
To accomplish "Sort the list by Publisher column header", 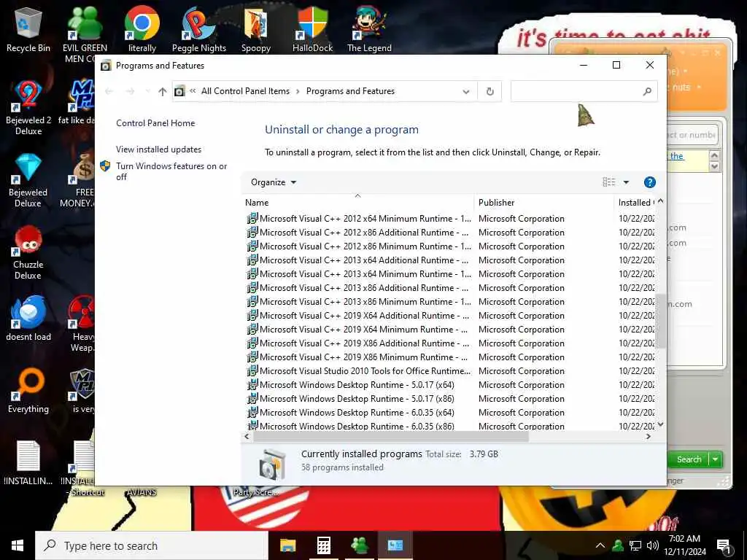I will point(544,203).
